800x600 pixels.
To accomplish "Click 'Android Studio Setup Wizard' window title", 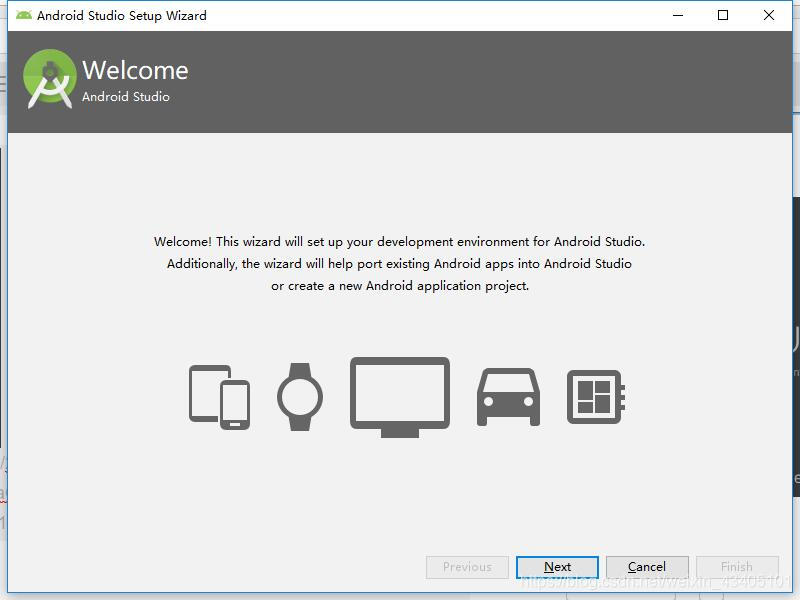I will click(x=122, y=16).
